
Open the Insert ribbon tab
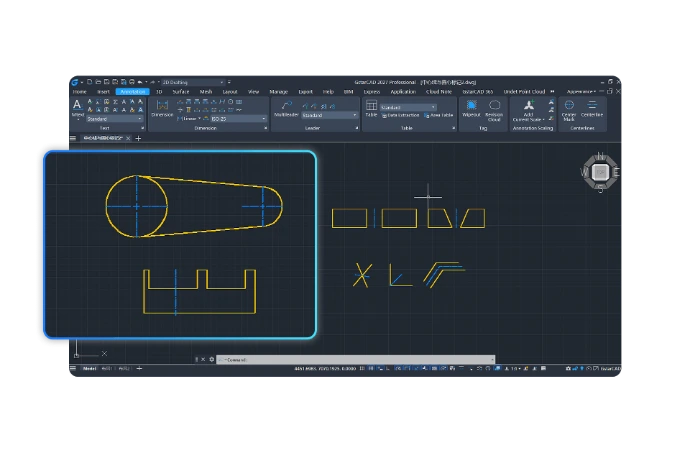coord(103,92)
